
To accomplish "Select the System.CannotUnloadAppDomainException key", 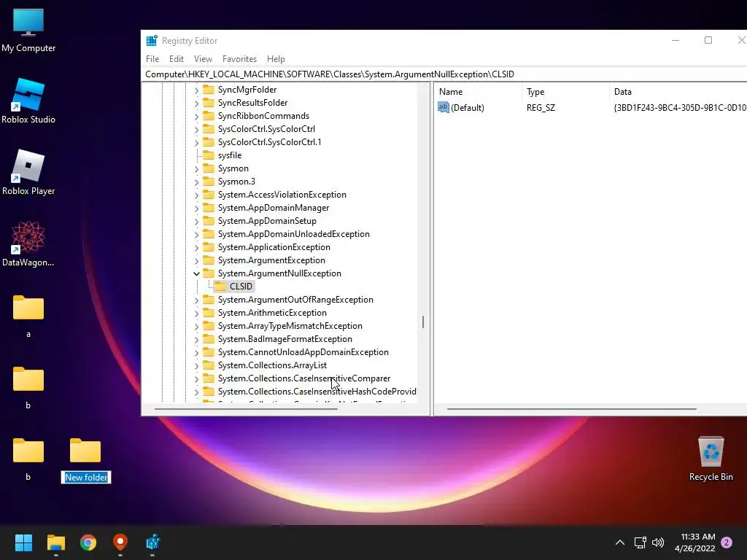I will [x=303, y=352].
